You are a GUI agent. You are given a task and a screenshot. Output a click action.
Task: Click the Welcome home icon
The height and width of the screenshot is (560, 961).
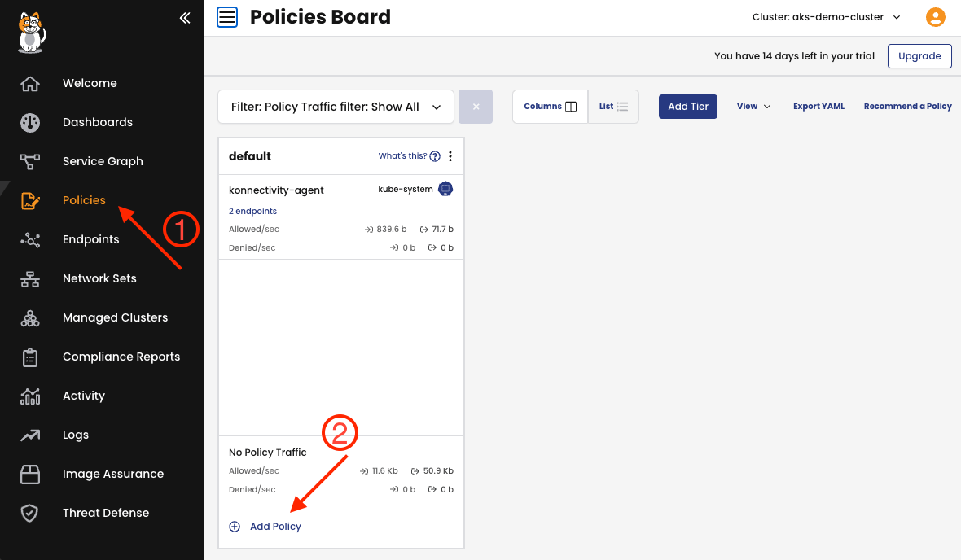[x=30, y=83]
